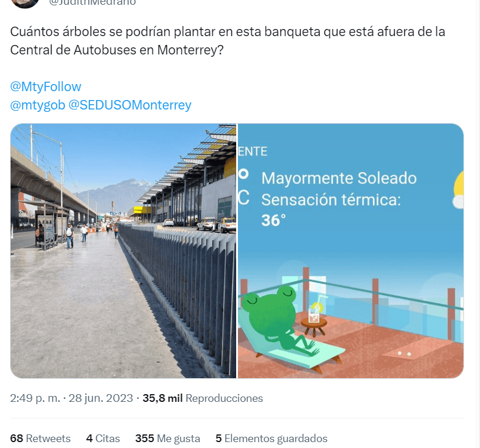
Task: Enlarge the Mayormente Soleado weather image
Action: point(351,251)
